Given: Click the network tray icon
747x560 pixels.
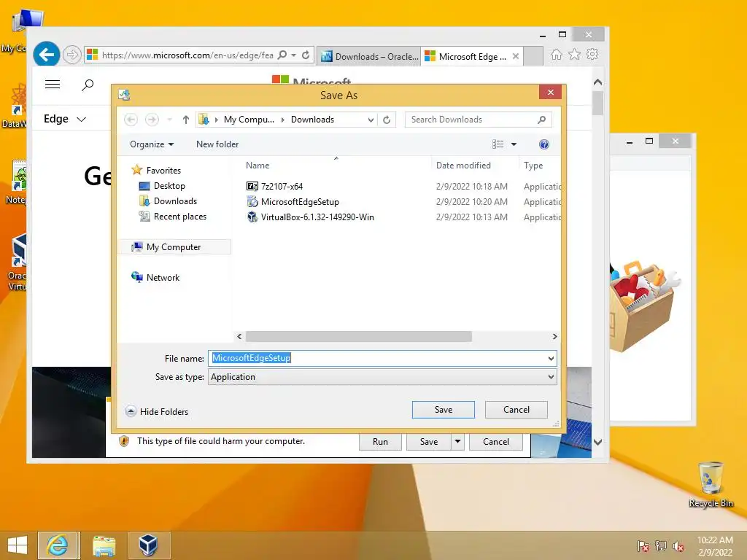Looking at the screenshot, I should [660, 545].
